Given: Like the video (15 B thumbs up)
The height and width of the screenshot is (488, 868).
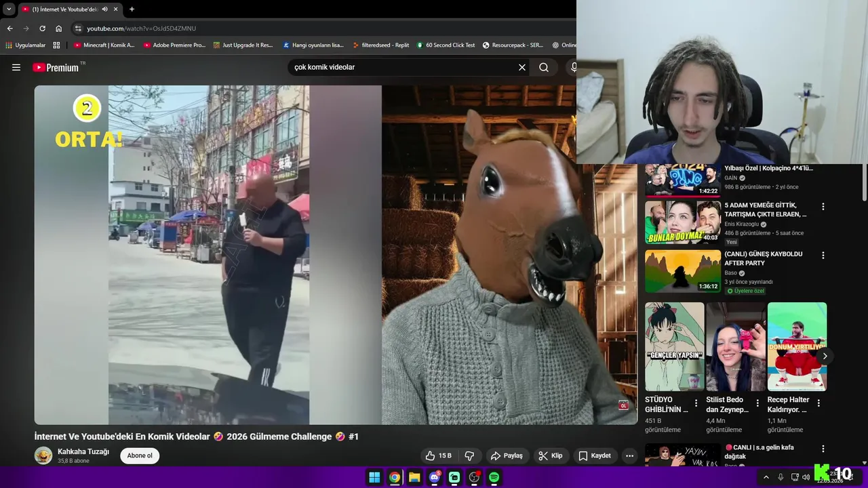Looking at the screenshot, I should (x=438, y=455).
